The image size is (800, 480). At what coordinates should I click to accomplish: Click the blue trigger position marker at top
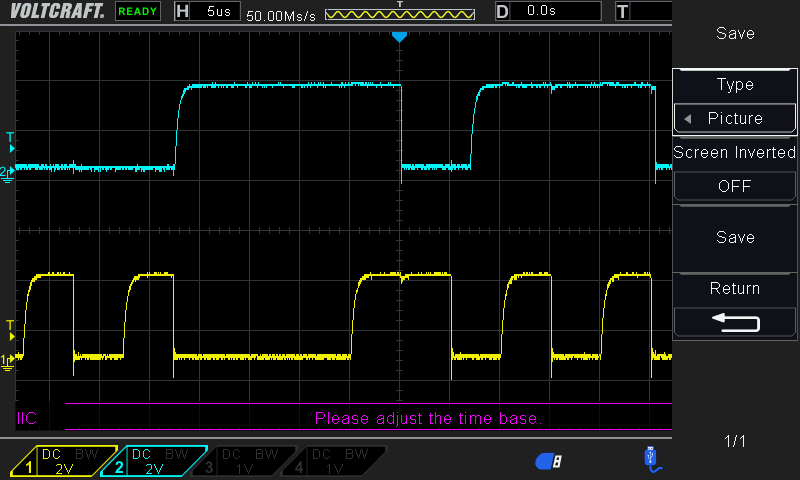(x=399, y=37)
